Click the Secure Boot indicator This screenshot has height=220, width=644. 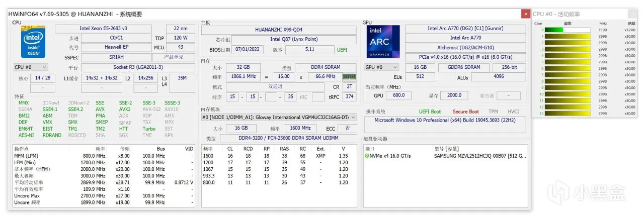(x=465, y=112)
